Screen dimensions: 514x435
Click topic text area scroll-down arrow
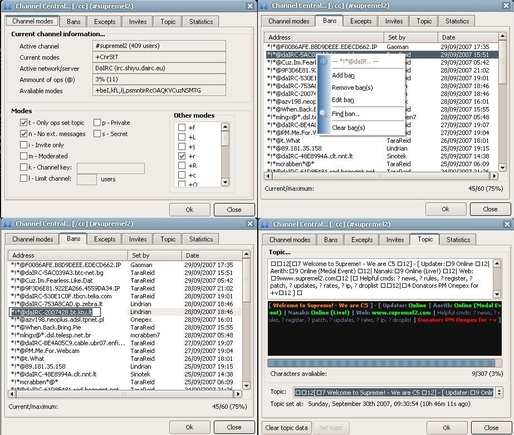(x=497, y=294)
